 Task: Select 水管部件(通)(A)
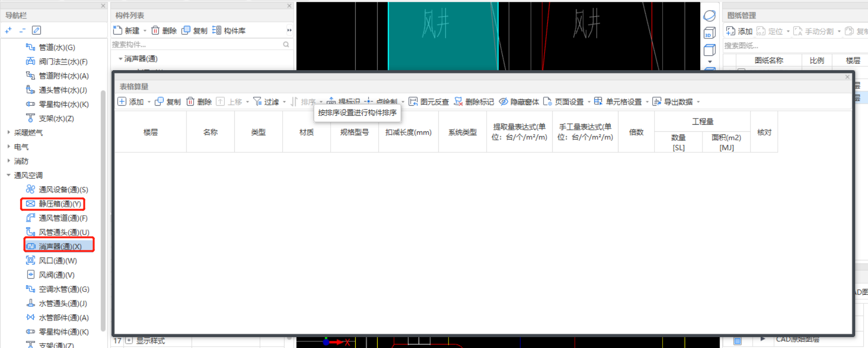57,318
